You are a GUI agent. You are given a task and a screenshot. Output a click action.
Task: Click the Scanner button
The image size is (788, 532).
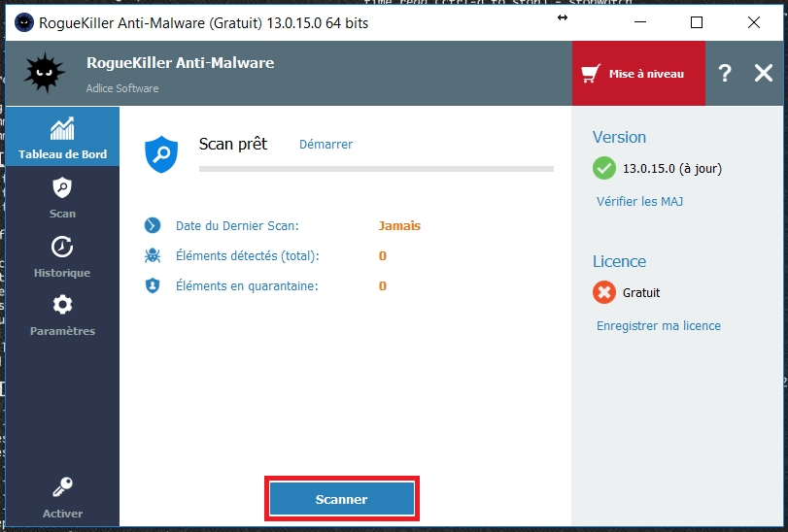pos(342,499)
